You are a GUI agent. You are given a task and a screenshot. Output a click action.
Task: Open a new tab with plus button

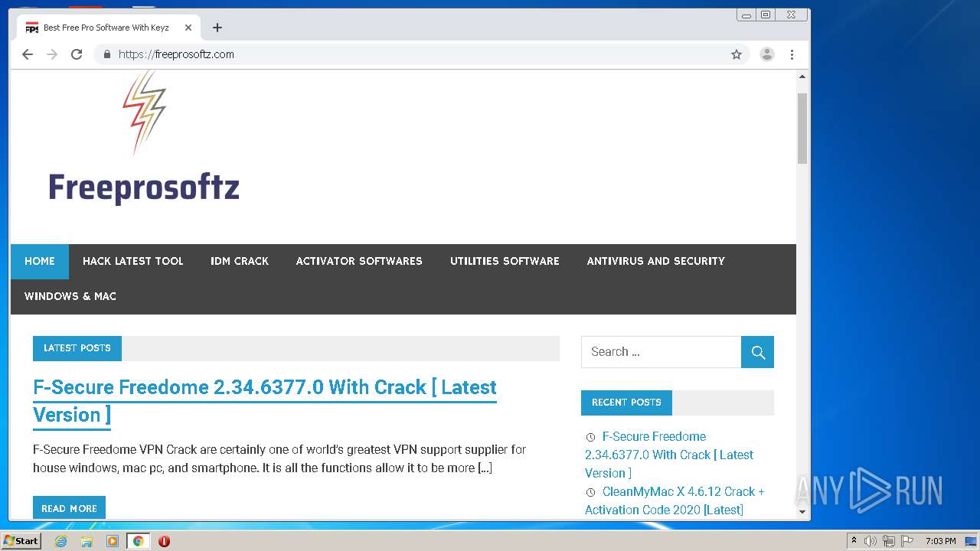217,28
